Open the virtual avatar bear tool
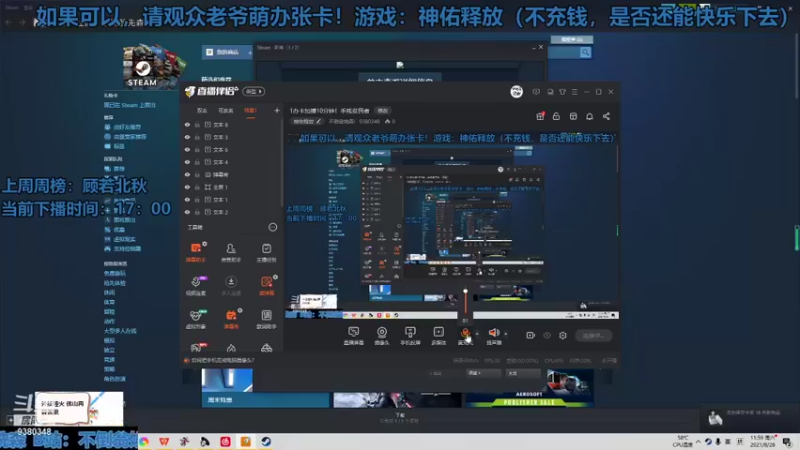The width and height of the screenshot is (800, 450). tap(196, 318)
